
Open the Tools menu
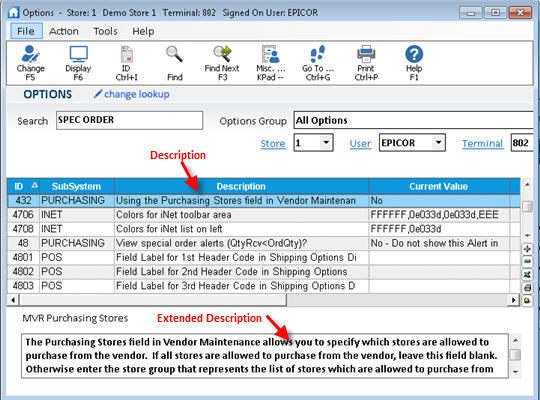pos(105,31)
